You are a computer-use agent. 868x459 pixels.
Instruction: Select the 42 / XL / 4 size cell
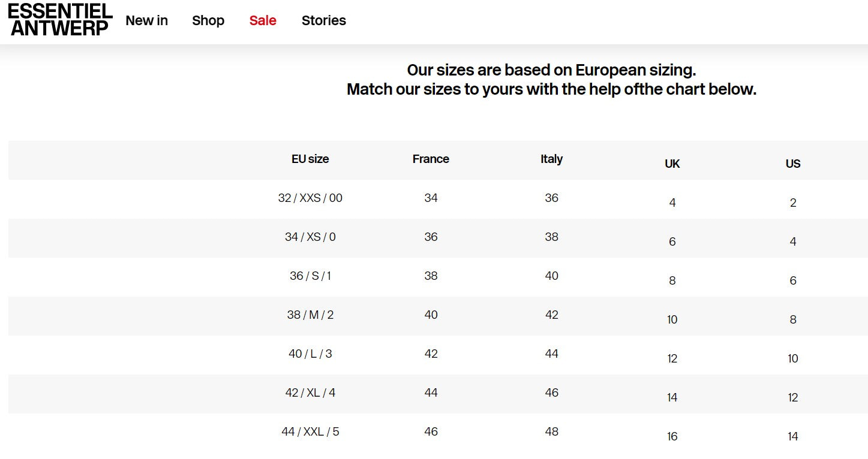pyautogui.click(x=310, y=392)
